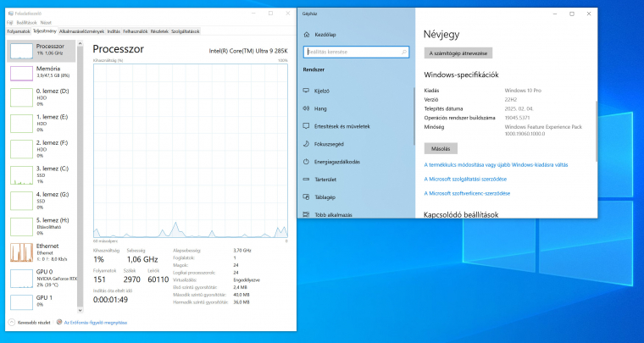Click the Rendszer section heading in Settings
Image resolution: width=644 pixels, height=343 pixels.
(314, 69)
